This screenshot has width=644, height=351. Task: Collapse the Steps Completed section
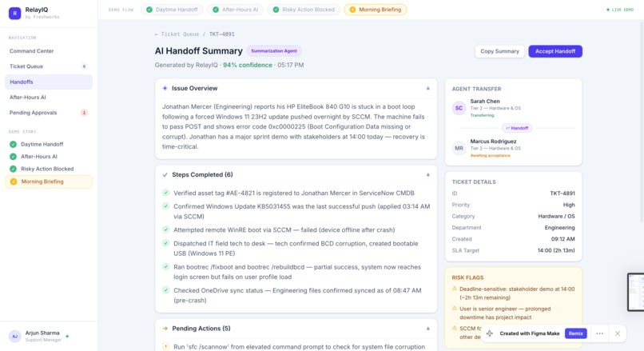point(428,174)
